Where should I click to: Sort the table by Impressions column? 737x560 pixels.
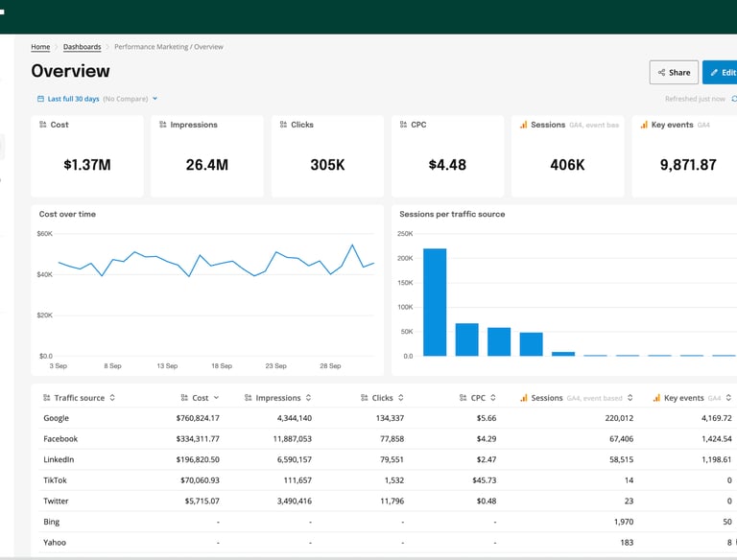278,398
